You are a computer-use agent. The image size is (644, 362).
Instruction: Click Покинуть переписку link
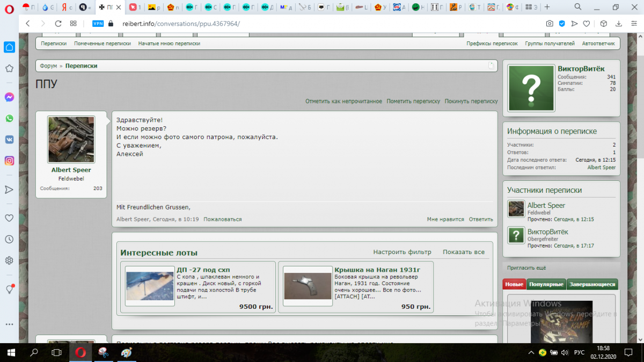(x=471, y=101)
